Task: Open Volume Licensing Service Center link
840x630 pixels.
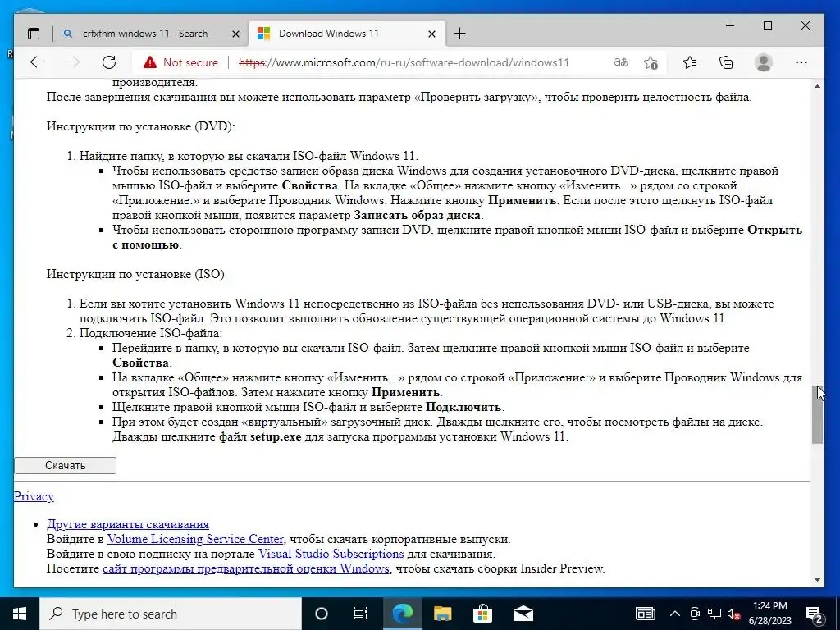Action: pyautogui.click(x=195, y=539)
